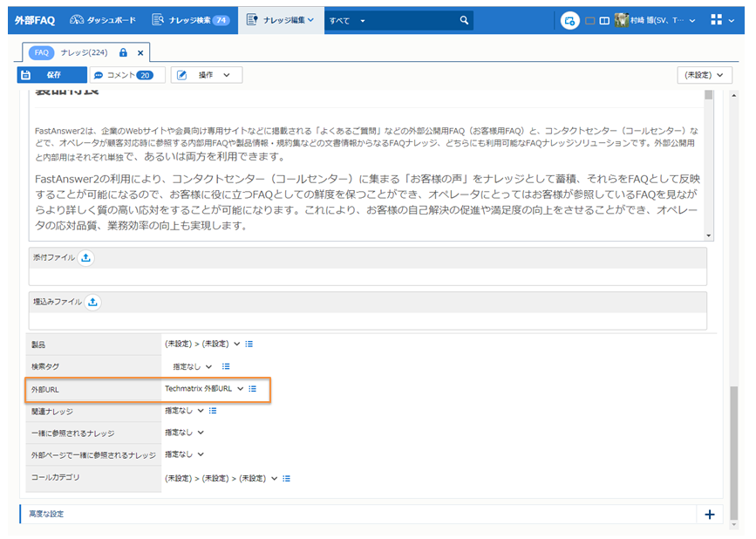This screenshot has width=756, height=539.
Task: Click the circular chat status icon in header
Action: 569,20
